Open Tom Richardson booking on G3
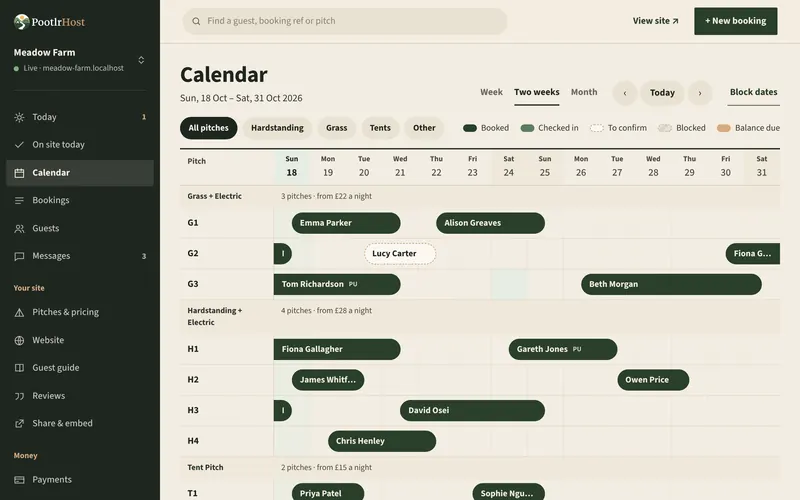The width and height of the screenshot is (800, 500). [337, 284]
